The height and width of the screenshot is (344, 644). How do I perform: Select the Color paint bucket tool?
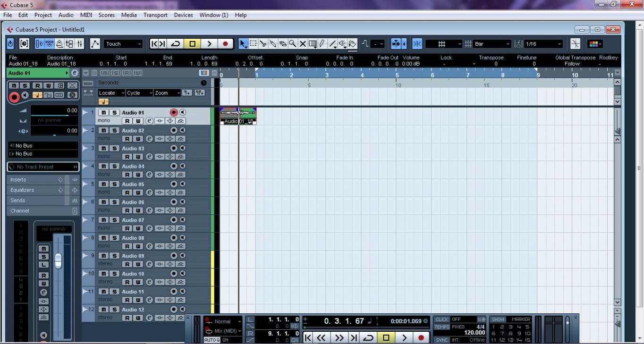pos(352,44)
